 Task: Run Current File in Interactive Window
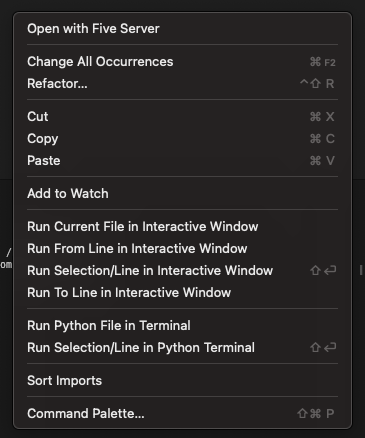click(182, 227)
